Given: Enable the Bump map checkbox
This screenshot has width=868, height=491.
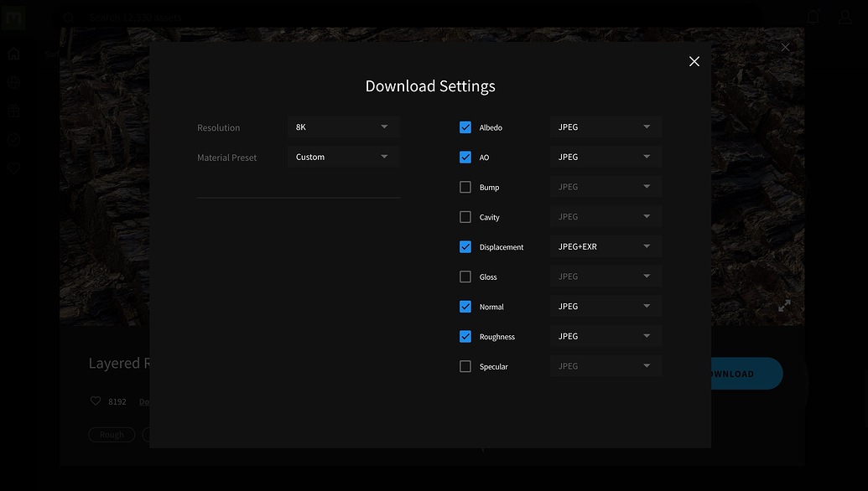Looking at the screenshot, I should (465, 188).
